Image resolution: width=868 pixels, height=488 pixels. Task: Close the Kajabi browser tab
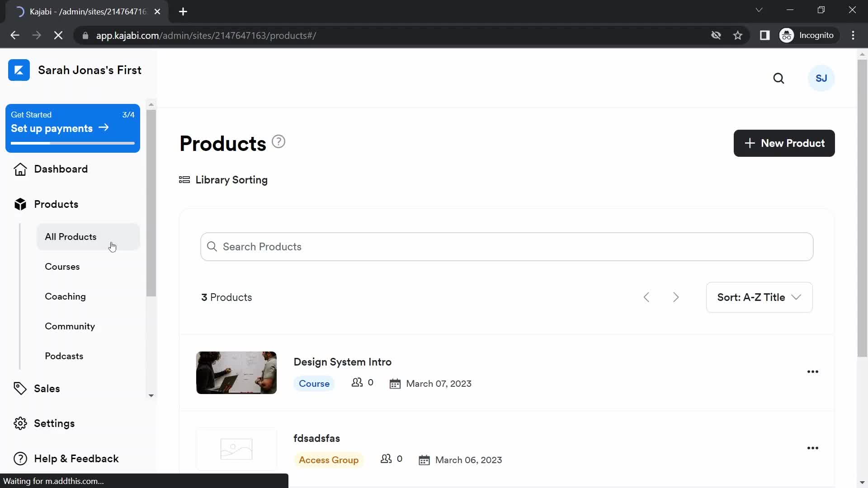[x=157, y=12]
